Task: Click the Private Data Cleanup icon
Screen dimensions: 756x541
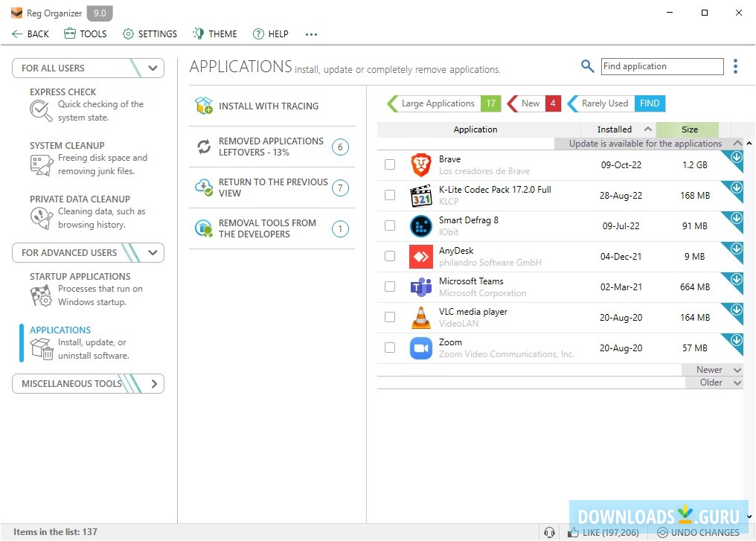Action: [x=42, y=218]
